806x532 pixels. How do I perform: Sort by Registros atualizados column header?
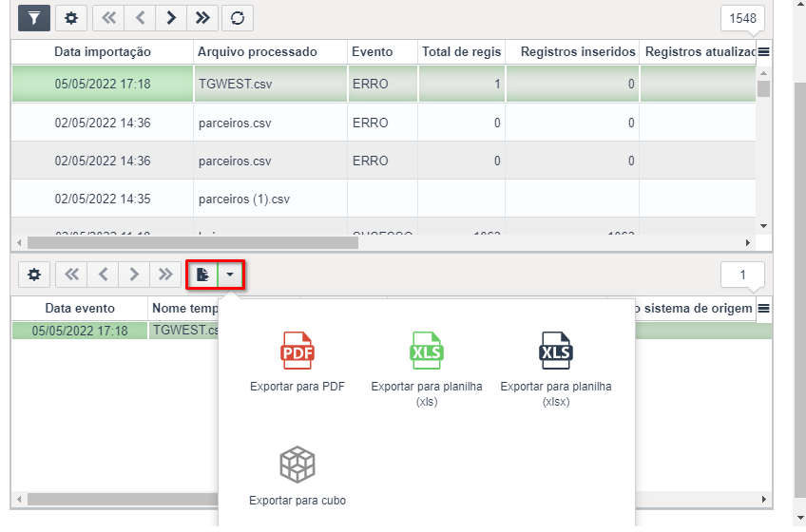point(698,52)
